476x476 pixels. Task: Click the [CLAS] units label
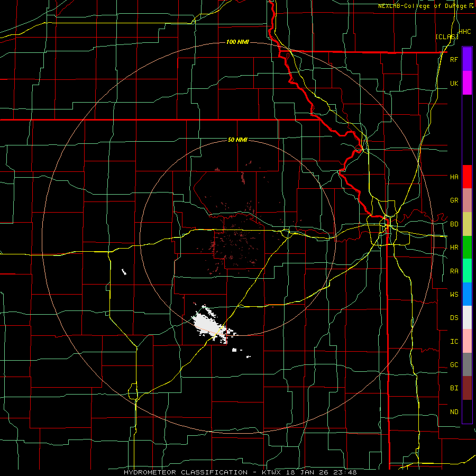[447, 36]
